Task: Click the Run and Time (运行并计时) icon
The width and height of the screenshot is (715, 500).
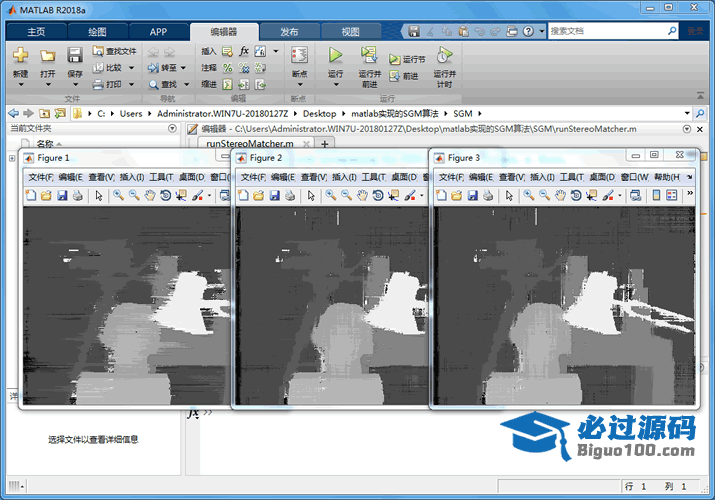Action: [x=444, y=55]
